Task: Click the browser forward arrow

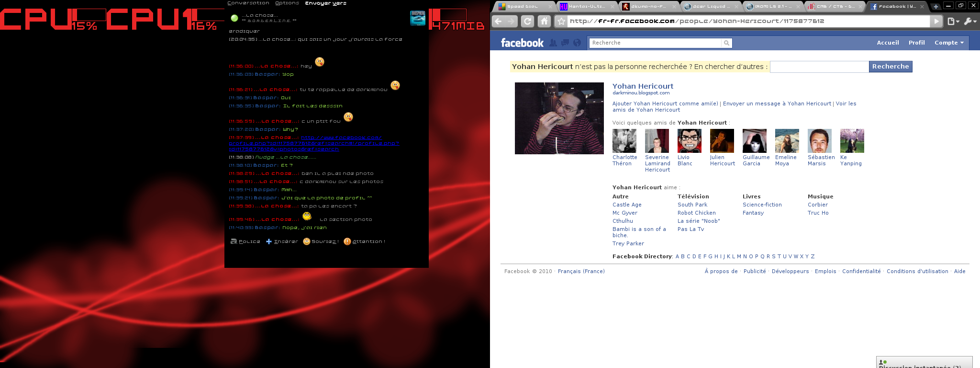Action: tap(511, 21)
